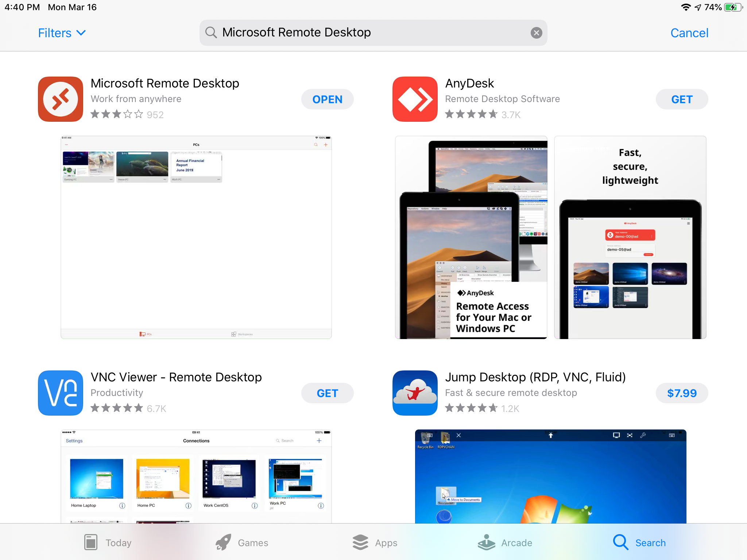Buy Jump Desktop for $7.99
Image resolution: width=747 pixels, height=560 pixels.
coord(681,393)
